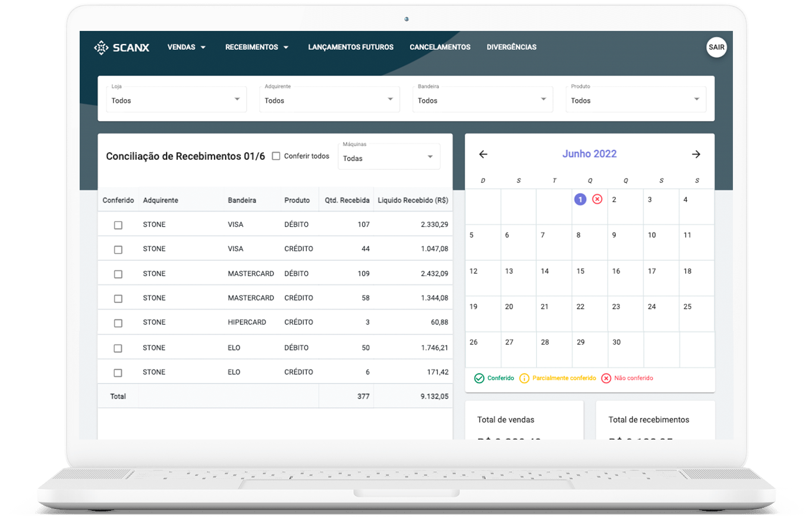
Task: Click the Total de recebimentos card
Action: 656,421
